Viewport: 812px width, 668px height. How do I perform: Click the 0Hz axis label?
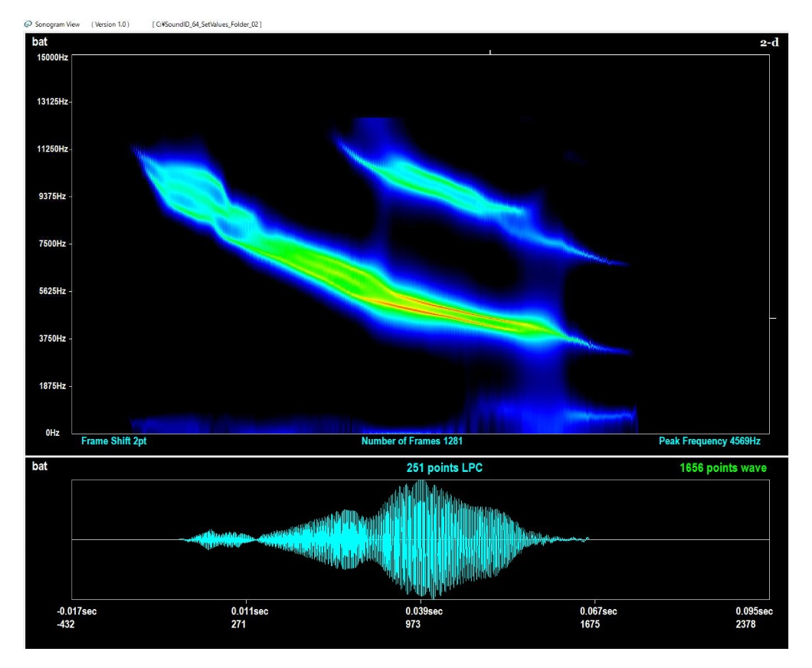click(x=53, y=433)
